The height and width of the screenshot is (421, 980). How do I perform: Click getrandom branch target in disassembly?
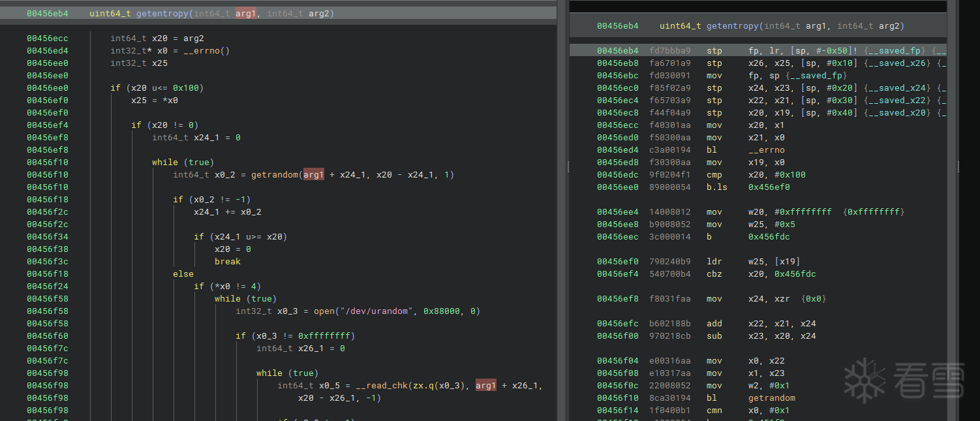pos(772,398)
